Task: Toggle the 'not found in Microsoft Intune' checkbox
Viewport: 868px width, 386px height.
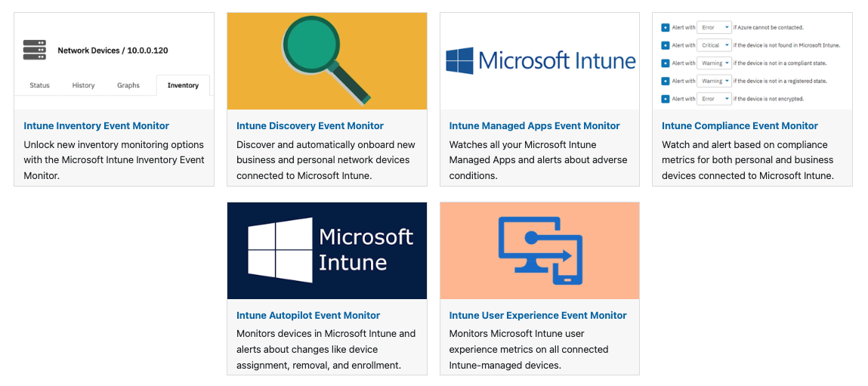Action: 665,45
